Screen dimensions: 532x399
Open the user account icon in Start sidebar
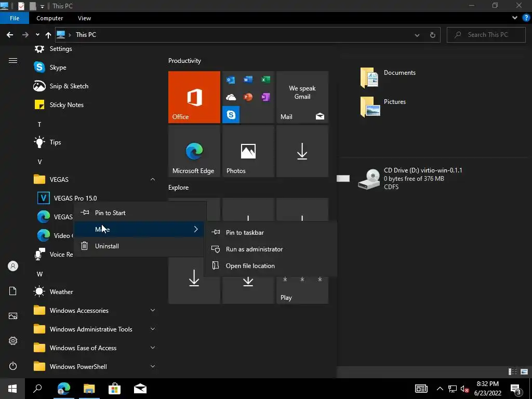pos(13,266)
